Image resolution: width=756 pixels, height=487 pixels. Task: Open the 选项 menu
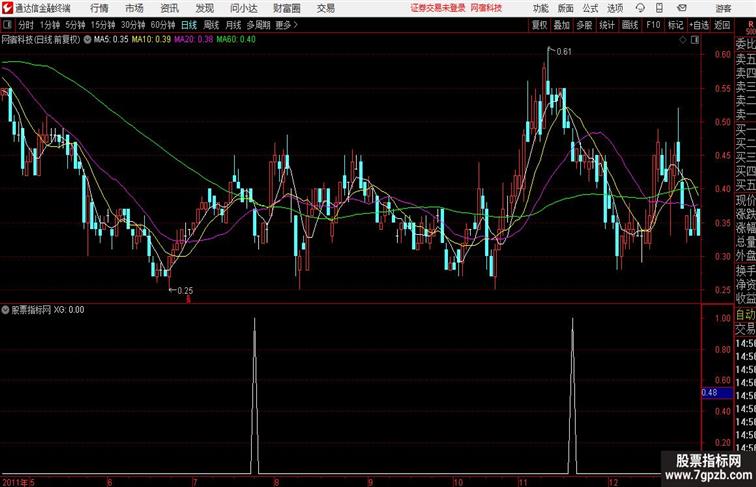tap(615, 8)
